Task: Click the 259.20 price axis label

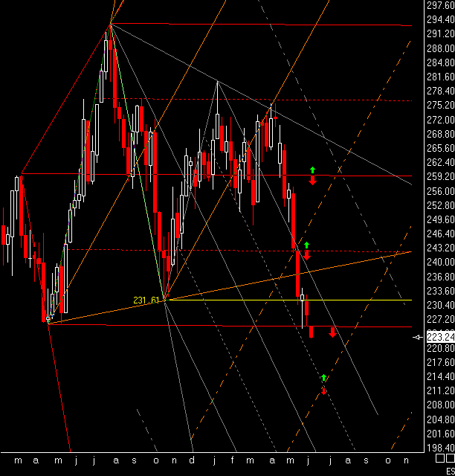Action: point(440,176)
